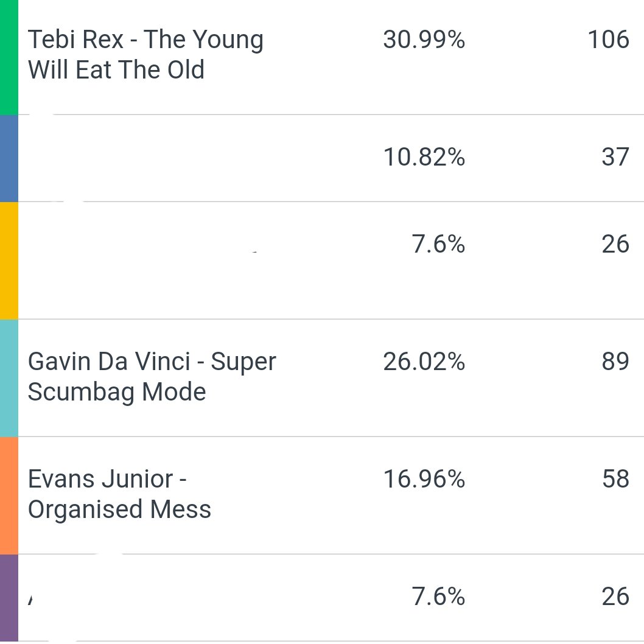Select the 89 vote count
The image size is (644, 644).
coord(615,362)
